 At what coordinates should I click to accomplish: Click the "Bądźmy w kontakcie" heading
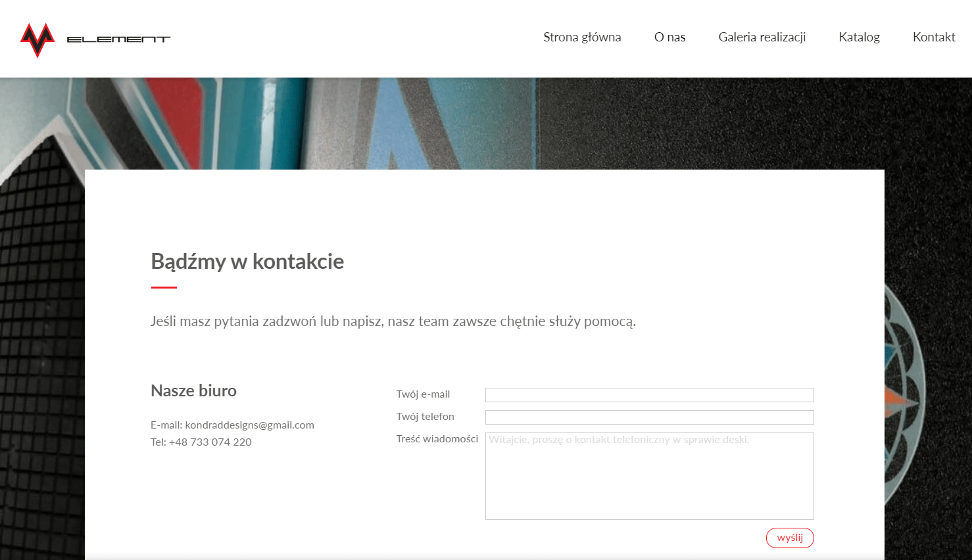pos(247,262)
